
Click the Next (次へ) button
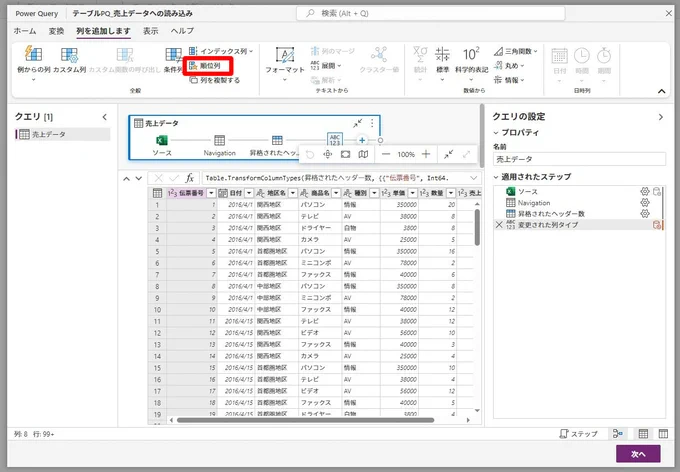tap(638, 454)
